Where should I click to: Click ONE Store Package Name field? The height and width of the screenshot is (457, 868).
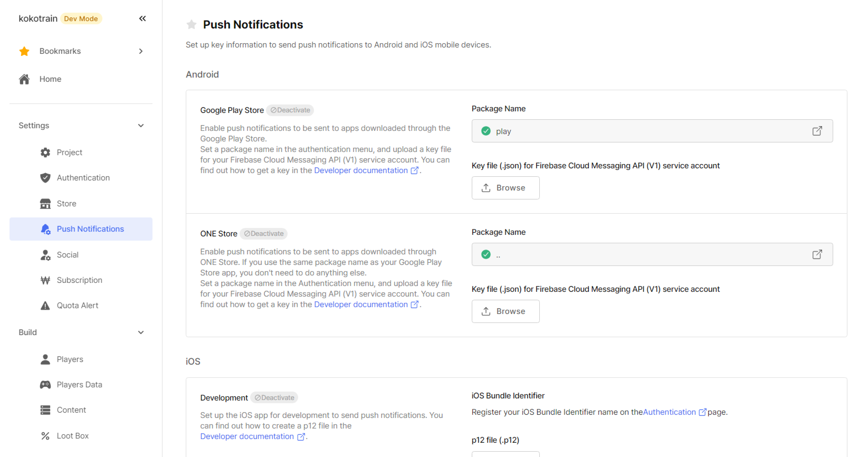(x=652, y=254)
